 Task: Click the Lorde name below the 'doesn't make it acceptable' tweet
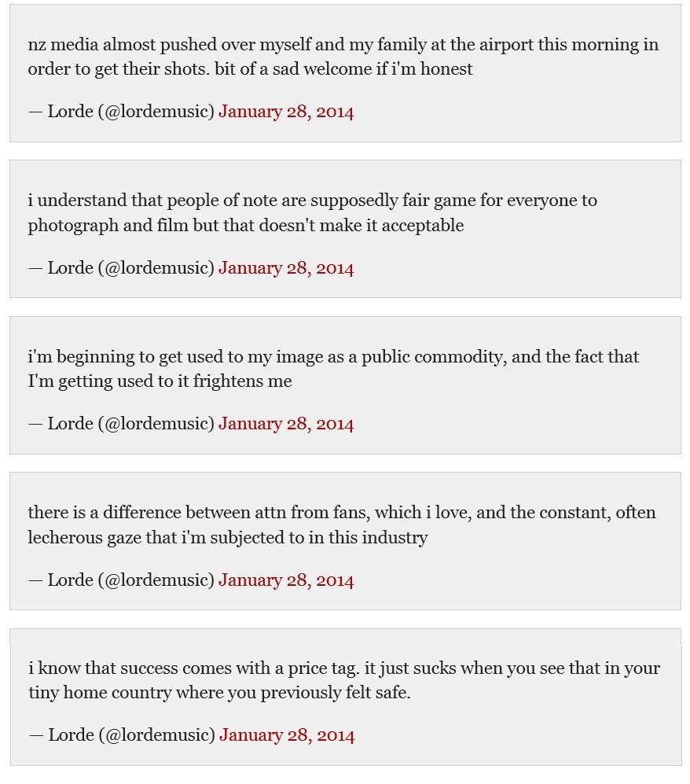70,268
